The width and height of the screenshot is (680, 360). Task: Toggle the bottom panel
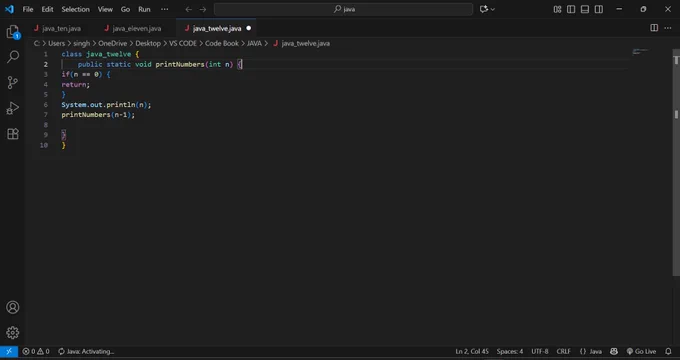pyautogui.click(x=585, y=9)
